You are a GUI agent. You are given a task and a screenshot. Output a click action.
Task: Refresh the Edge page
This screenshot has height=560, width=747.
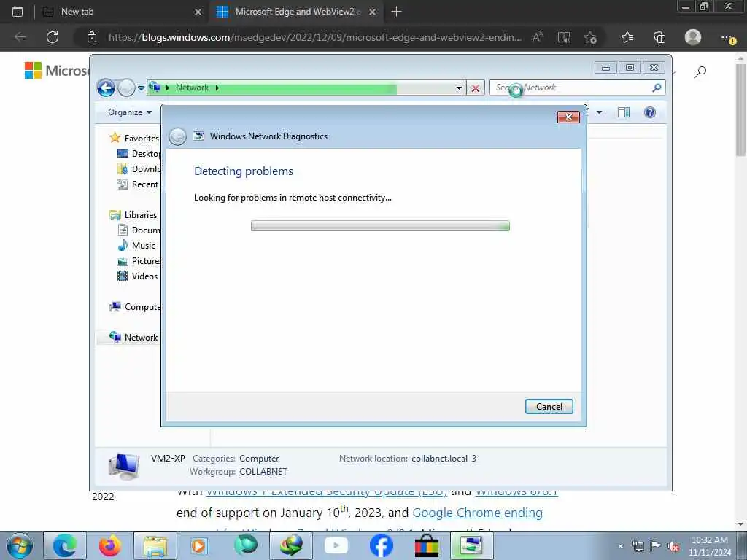point(53,37)
